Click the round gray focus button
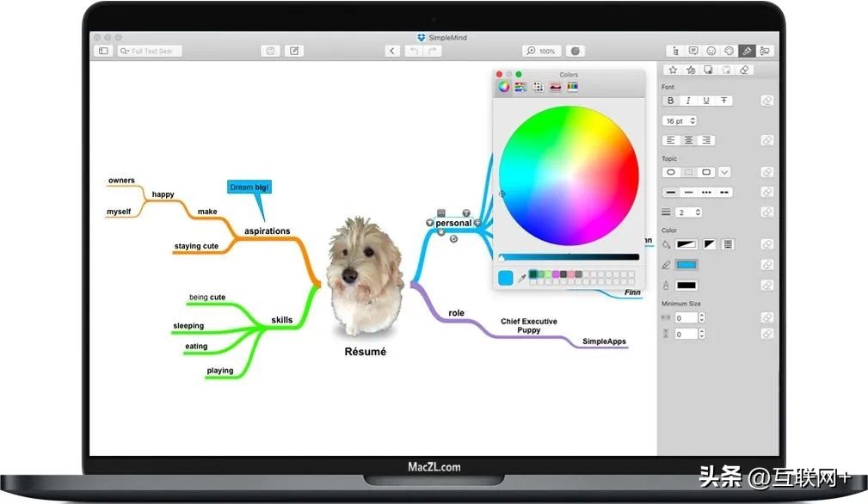Image resolution: width=868 pixels, height=504 pixels. click(576, 51)
